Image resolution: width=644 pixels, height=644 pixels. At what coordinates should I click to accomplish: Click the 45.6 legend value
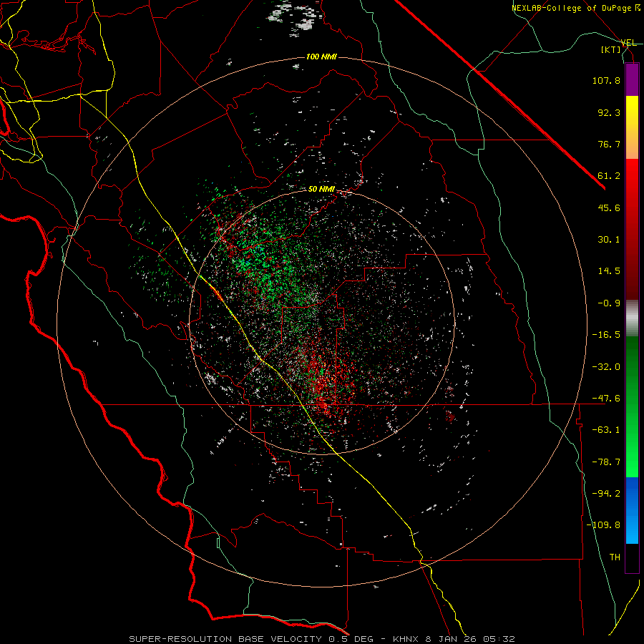609,208
